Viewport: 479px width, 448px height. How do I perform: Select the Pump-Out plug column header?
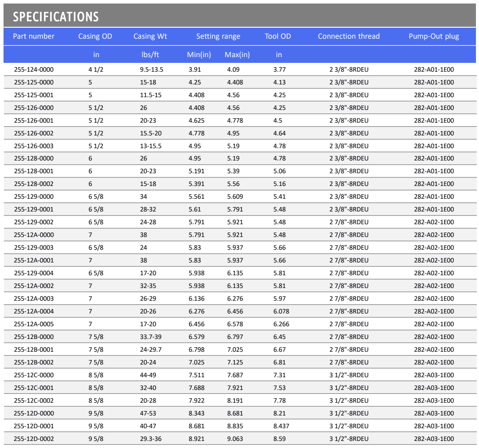tap(434, 36)
